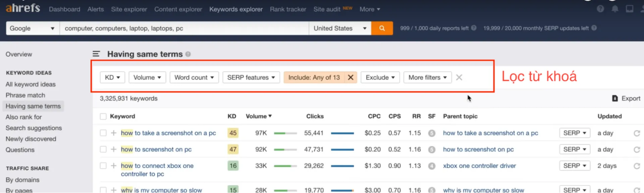Screen dimensions: 644x193
Task: Click the Export icon button
Action: 615,99
